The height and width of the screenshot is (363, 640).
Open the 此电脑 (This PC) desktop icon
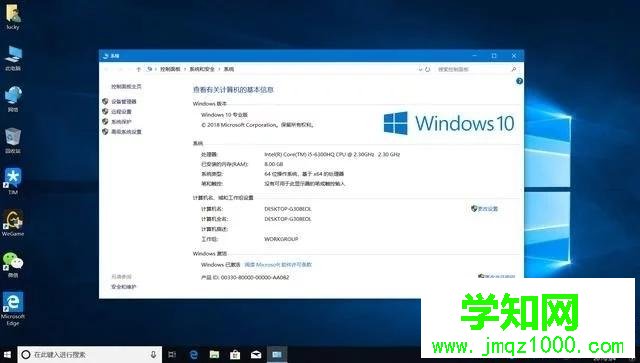coord(13,58)
